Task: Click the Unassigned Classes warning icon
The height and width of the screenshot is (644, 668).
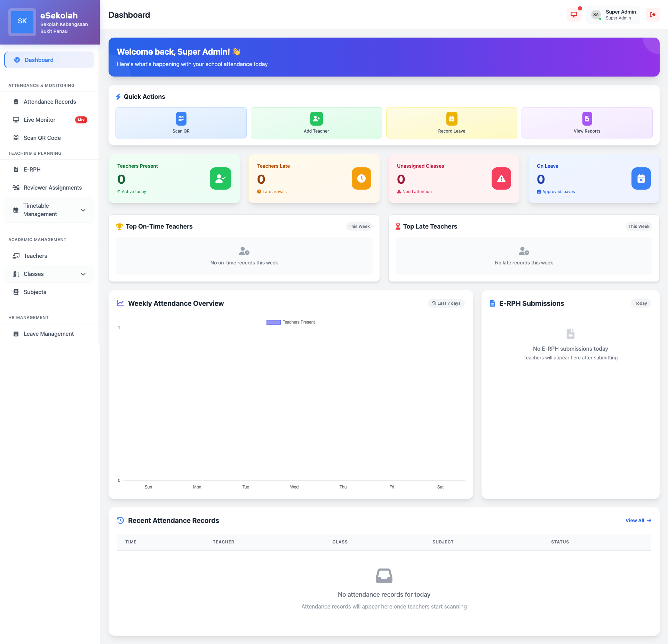Action: (501, 178)
